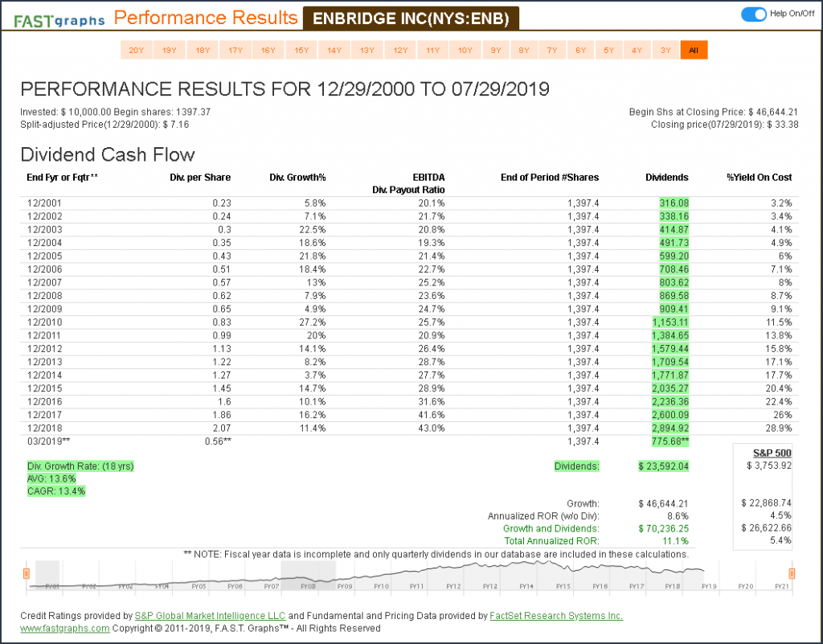Viewport: 823px width, 644px height.
Task: Click the Dividend Cash Flow section heading
Action: tap(108, 155)
